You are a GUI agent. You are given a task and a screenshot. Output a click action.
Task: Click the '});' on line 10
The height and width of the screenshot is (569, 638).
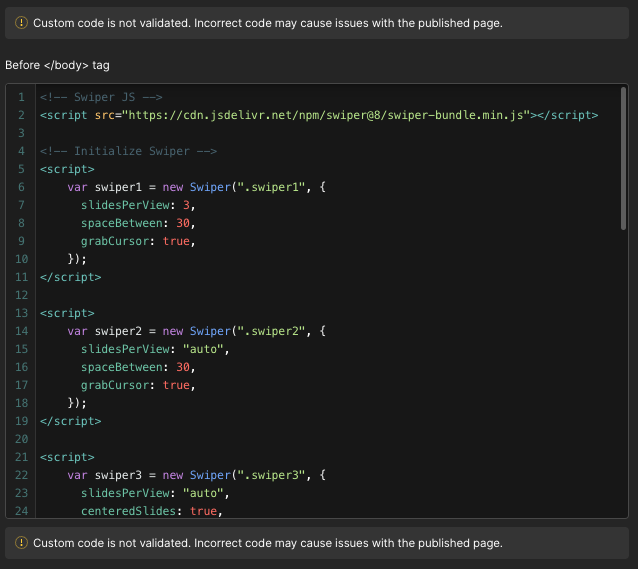coord(77,259)
